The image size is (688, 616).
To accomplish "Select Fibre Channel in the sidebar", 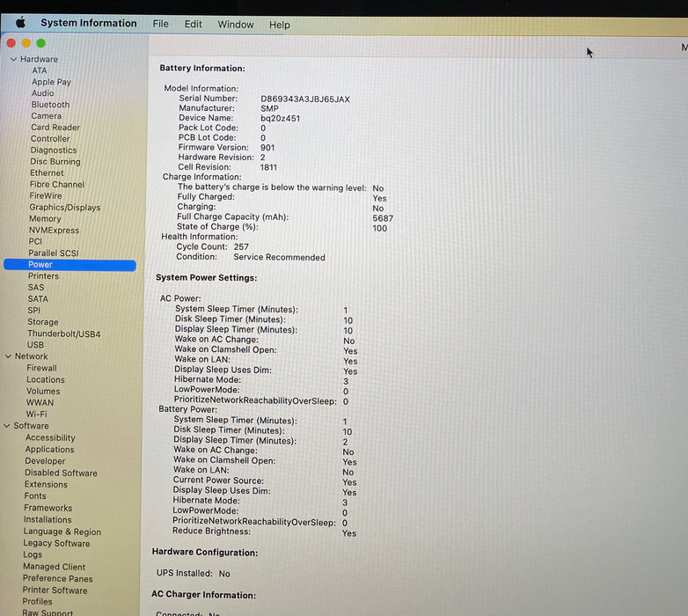I will (x=57, y=184).
